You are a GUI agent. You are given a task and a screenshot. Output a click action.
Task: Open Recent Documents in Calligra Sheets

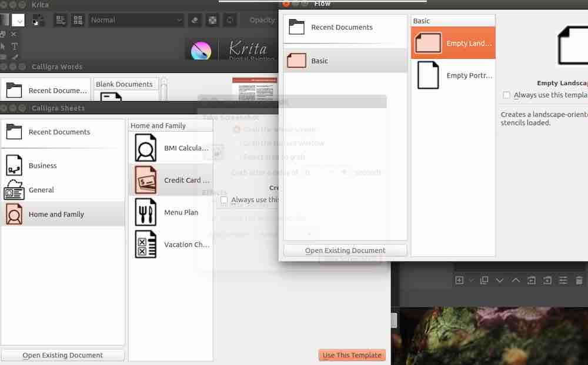point(63,132)
